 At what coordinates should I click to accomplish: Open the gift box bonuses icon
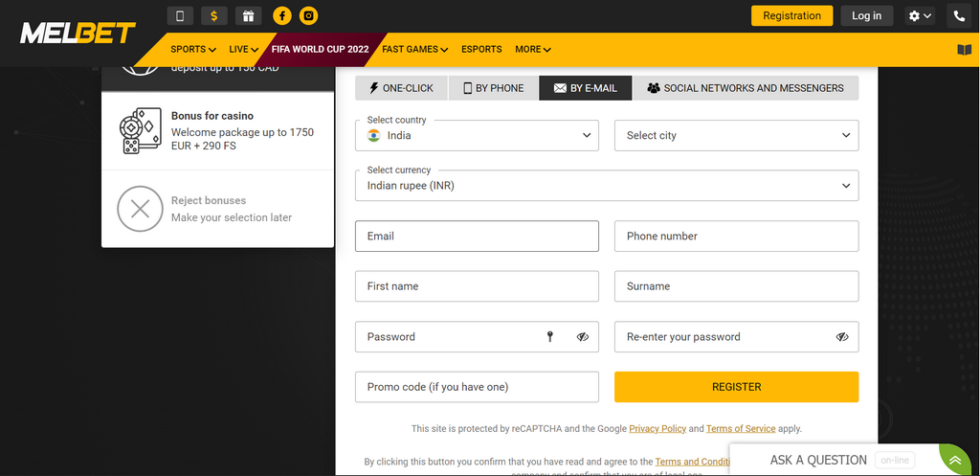(x=248, y=15)
